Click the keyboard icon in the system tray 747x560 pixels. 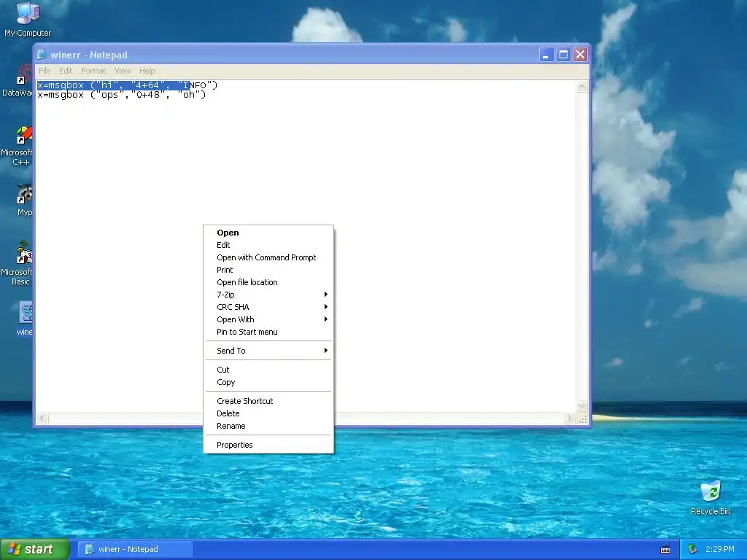point(665,550)
